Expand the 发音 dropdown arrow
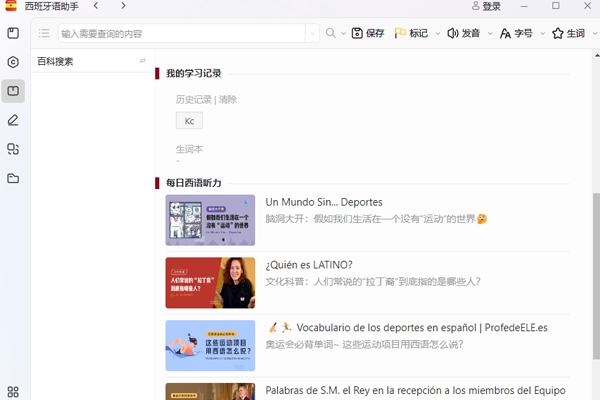The height and width of the screenshot is (400, 600). coord(490,34)
